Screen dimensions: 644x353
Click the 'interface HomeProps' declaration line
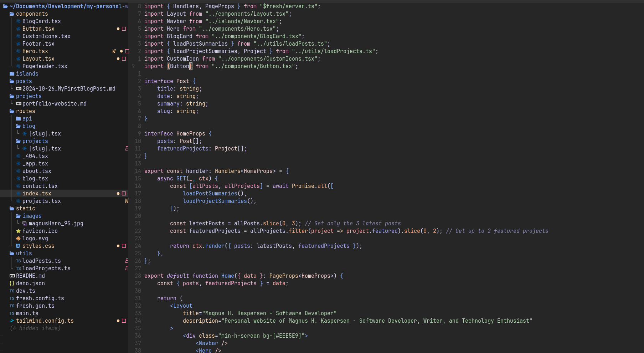pos(178,134)
